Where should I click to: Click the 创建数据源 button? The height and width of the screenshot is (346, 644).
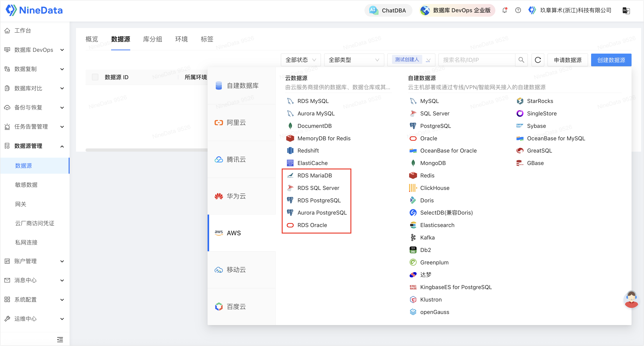click(x=611, y=60)
